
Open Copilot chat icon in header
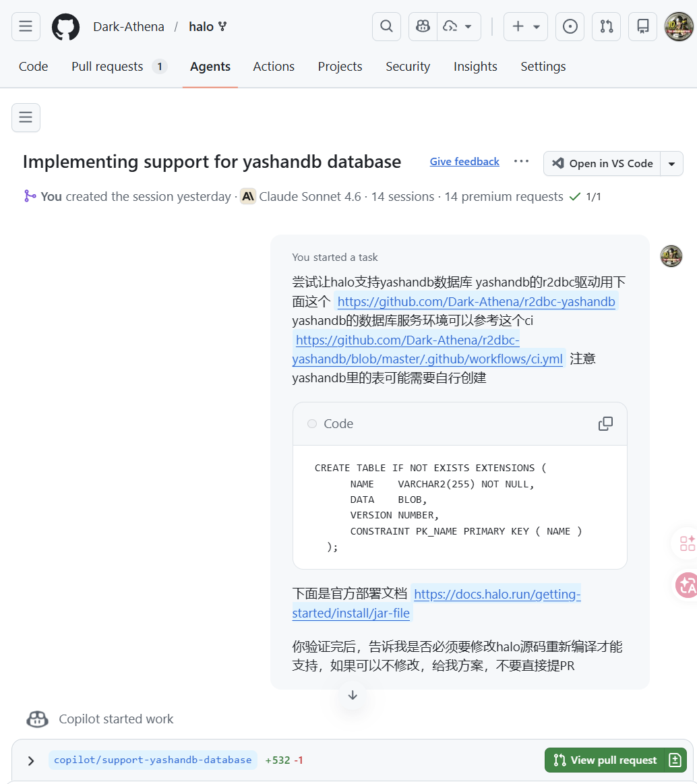pyautogui.click(x=423, y=26)
